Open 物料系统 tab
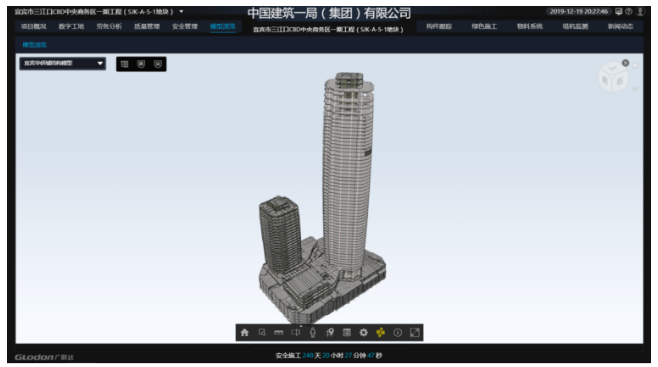The width and height of the screenshot is (658, 367). pos(530,26)
